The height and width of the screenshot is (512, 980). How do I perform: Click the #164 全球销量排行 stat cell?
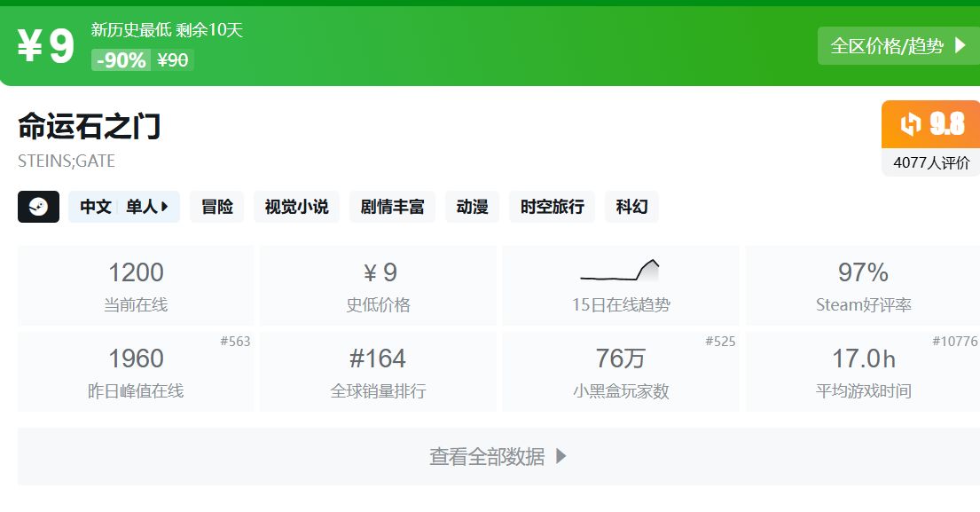click(x=378, y=371)
